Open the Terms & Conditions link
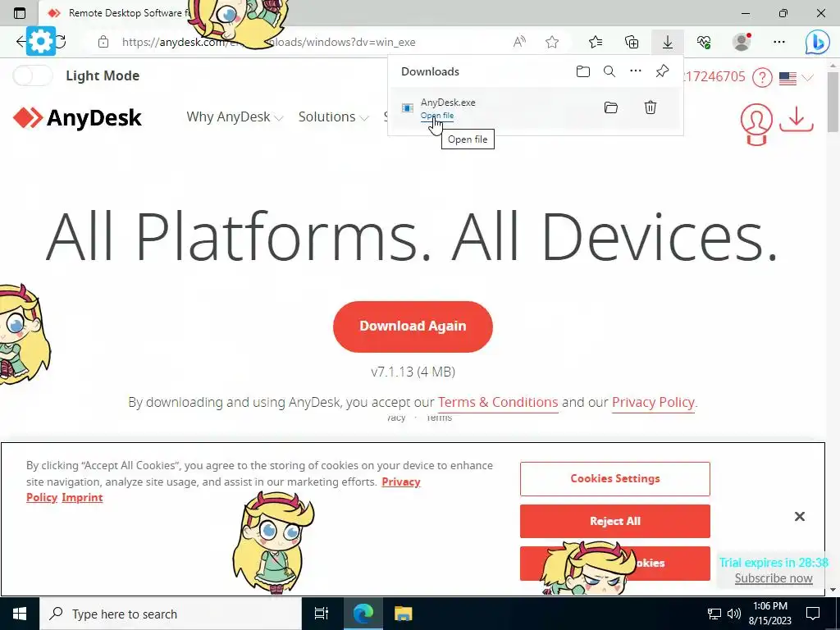 [x=498, y=402]
